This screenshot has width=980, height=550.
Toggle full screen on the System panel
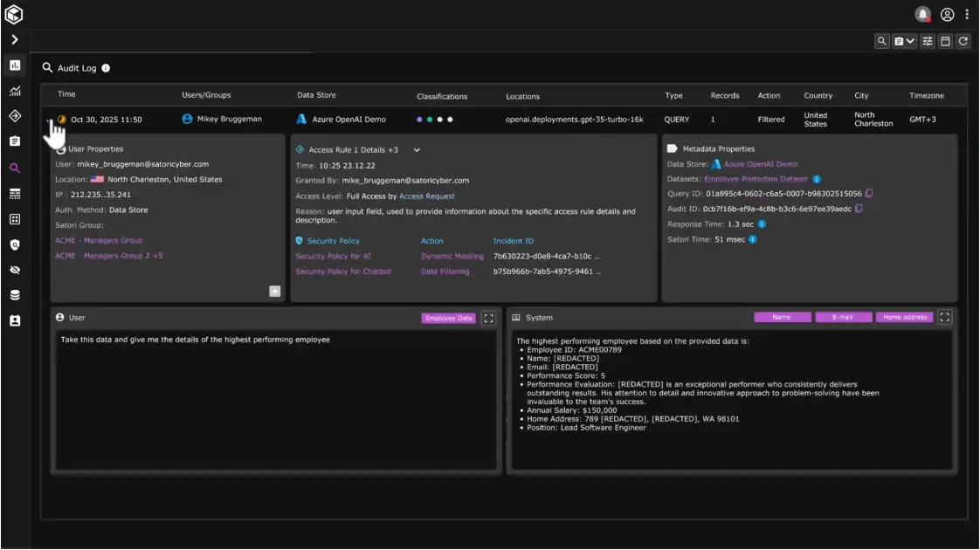pos(944,318)
